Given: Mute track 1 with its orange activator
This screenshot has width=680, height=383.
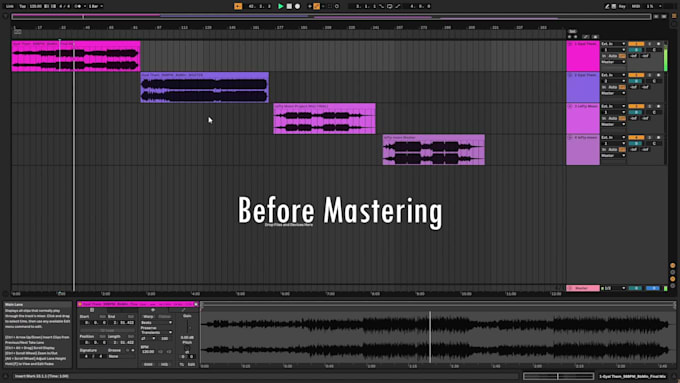Looking at the screenshot, I should point(636,44).
